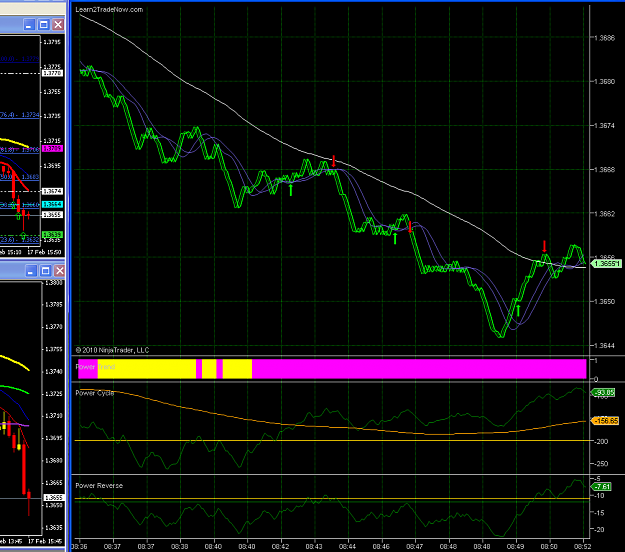Select the red sell arrow above 08:50
The height and width of the screenshot is (552, 625).
(544, 246)
